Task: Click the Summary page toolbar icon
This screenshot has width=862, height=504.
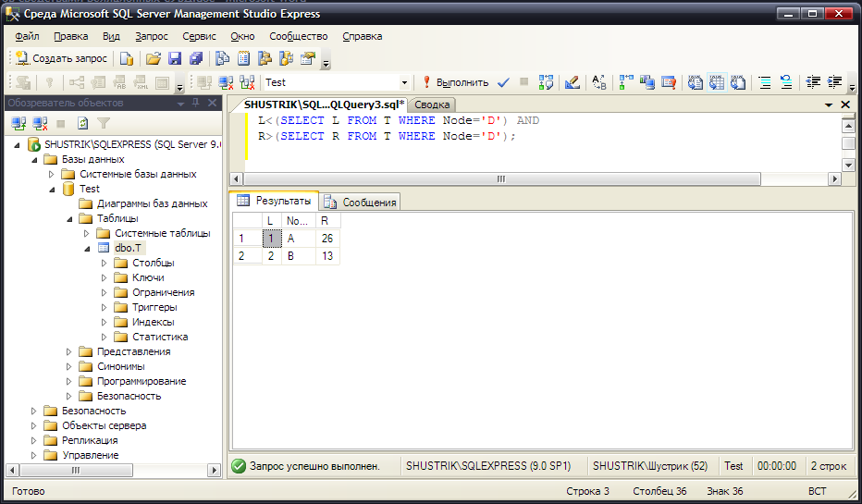Action: tap(243, 58)
